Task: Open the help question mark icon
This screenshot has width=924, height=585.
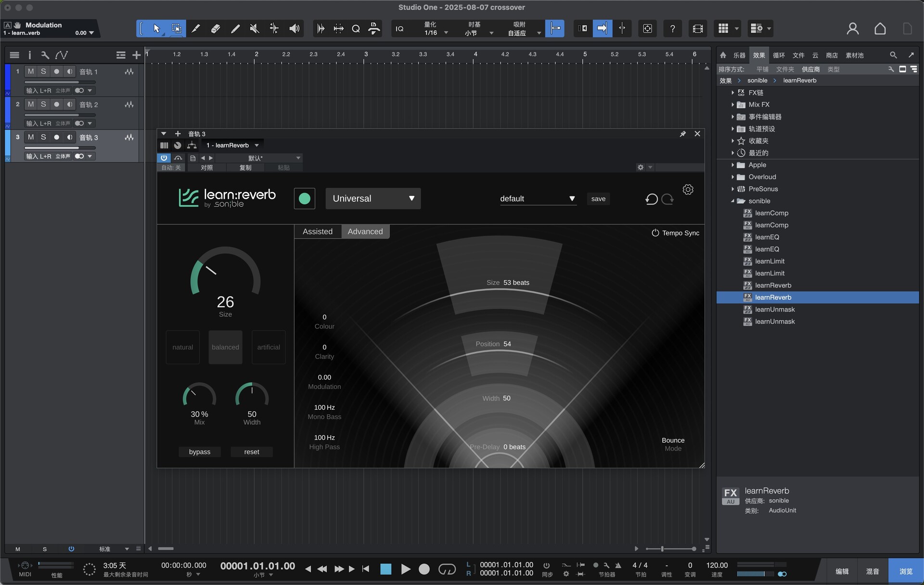Action: click(x=673, y=29)
